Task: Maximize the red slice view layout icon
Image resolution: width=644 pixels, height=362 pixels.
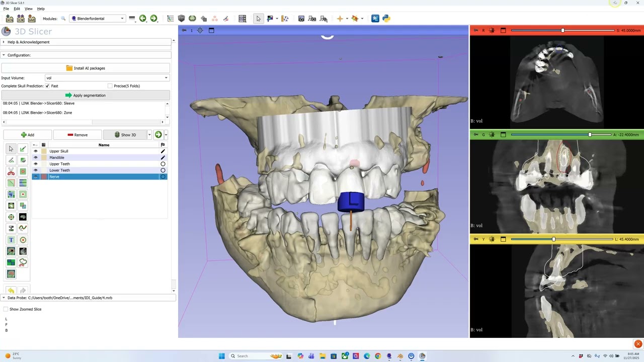Action: (503, 30)
